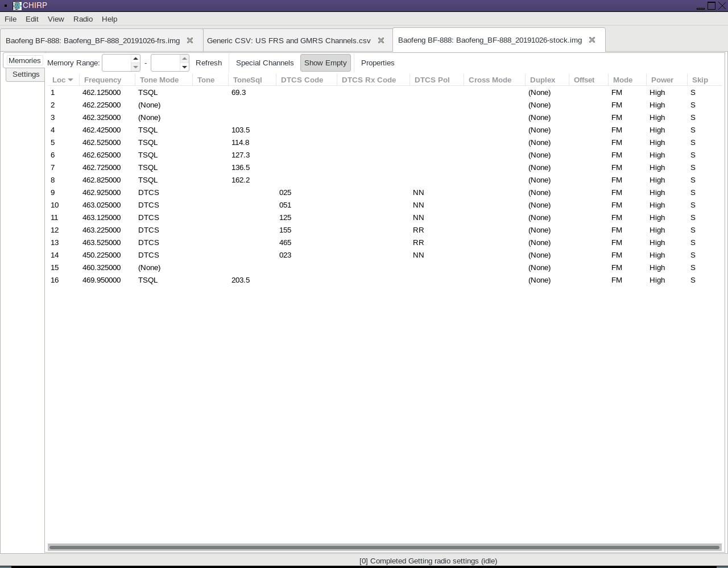Select DTCS Code cell 125
The height and width of the screenshot is (568, 728).
click(286, 217)
